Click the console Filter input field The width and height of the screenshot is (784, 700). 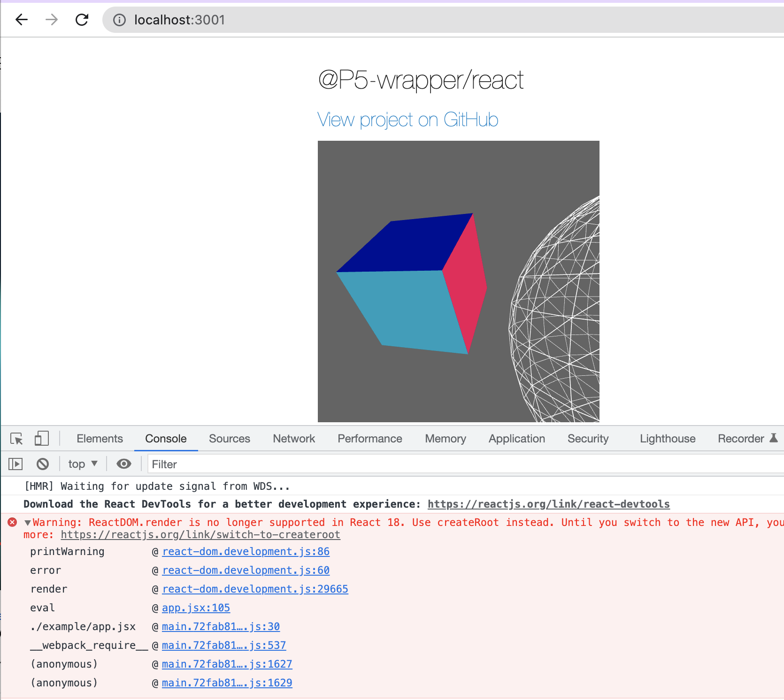click(466, 464)
